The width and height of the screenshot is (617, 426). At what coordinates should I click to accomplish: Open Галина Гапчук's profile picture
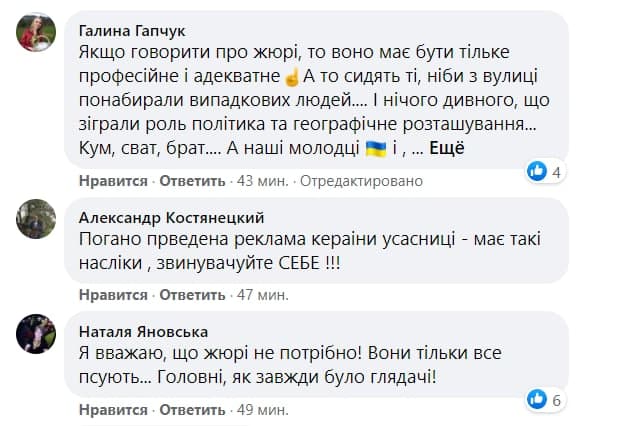point(35,37)
